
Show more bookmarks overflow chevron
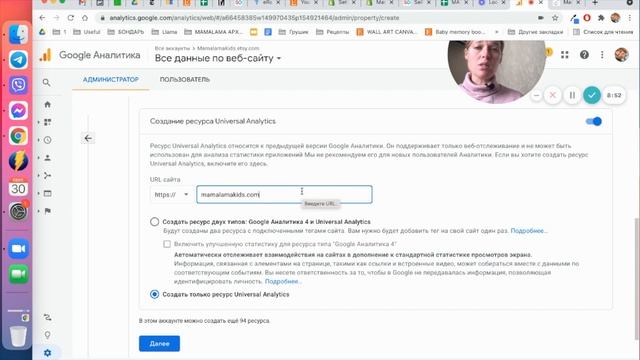(497, 32)
